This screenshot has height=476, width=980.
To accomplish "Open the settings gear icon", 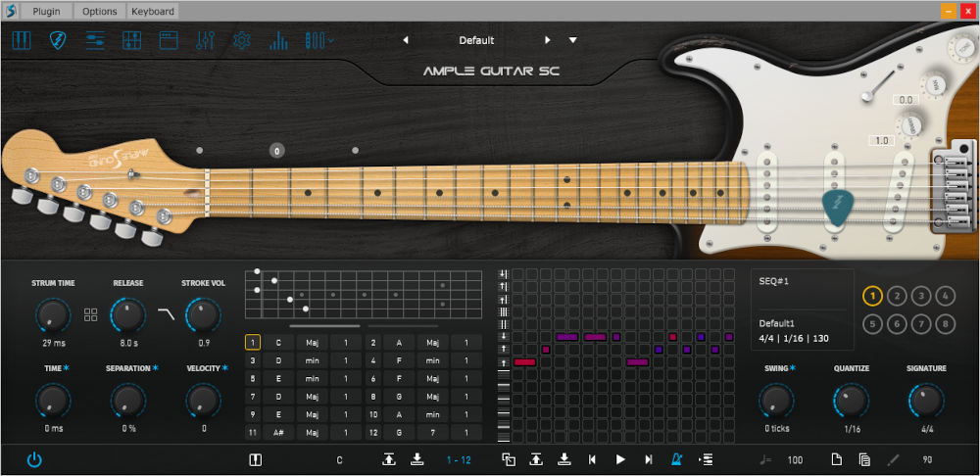I will tap(241, 40).
